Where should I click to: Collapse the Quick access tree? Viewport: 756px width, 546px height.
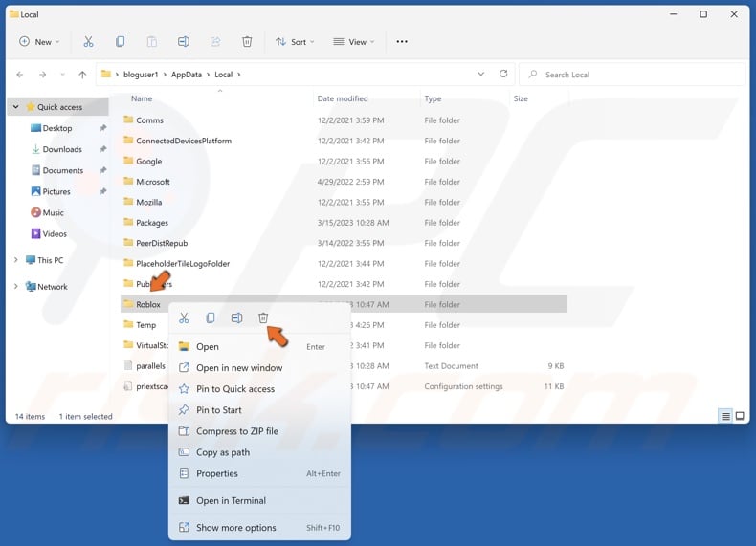pyautogui.click(x=16, y=107)
